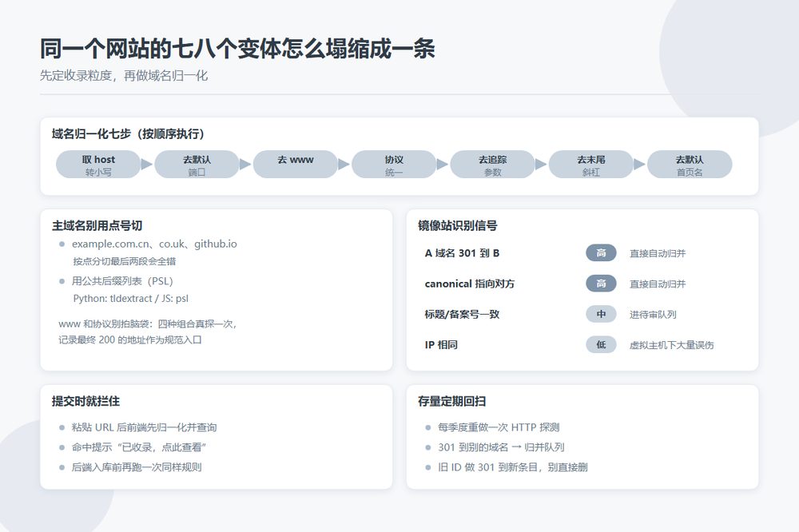Click the 高 badge beside A 域名 301 到 B
The image size is (799, 532).
click(602, 252)
